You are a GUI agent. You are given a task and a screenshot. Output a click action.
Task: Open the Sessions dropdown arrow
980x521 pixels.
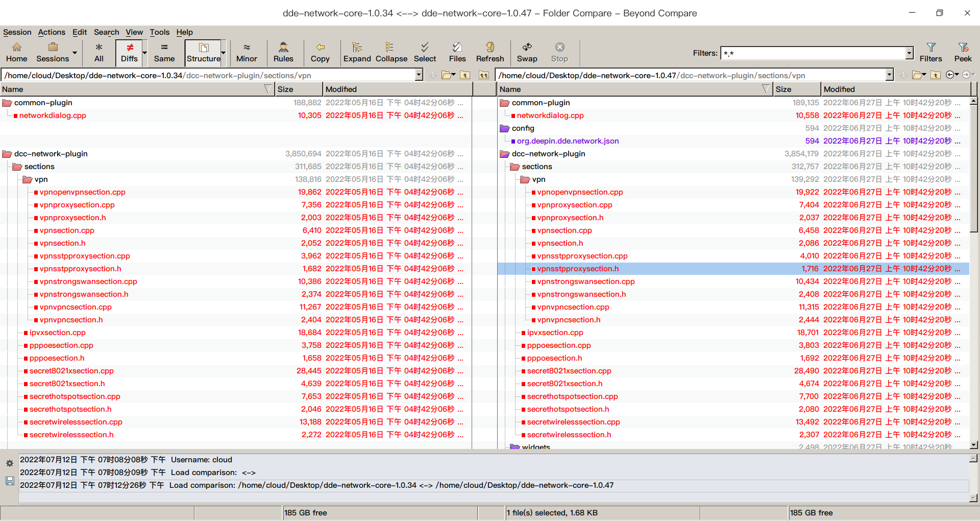[75, 53]
